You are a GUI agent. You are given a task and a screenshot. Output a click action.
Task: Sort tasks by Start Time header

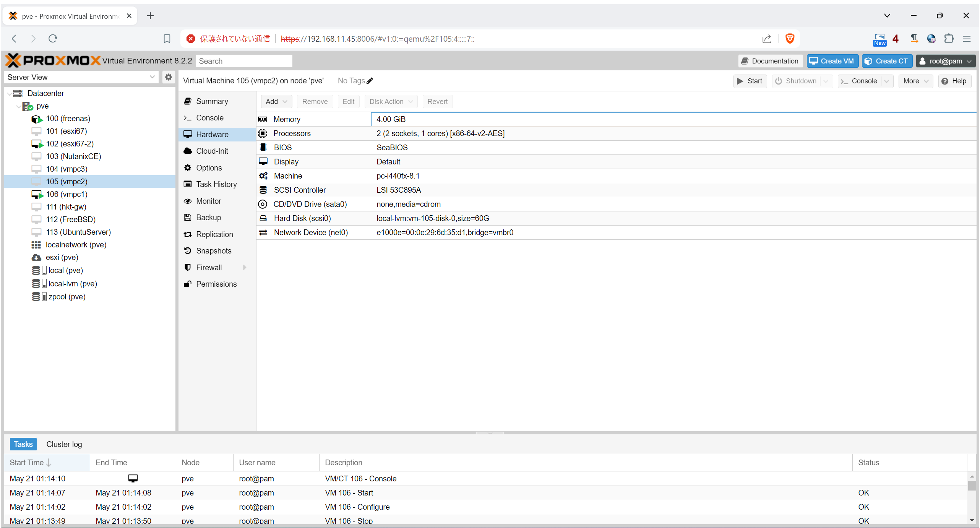47,463
